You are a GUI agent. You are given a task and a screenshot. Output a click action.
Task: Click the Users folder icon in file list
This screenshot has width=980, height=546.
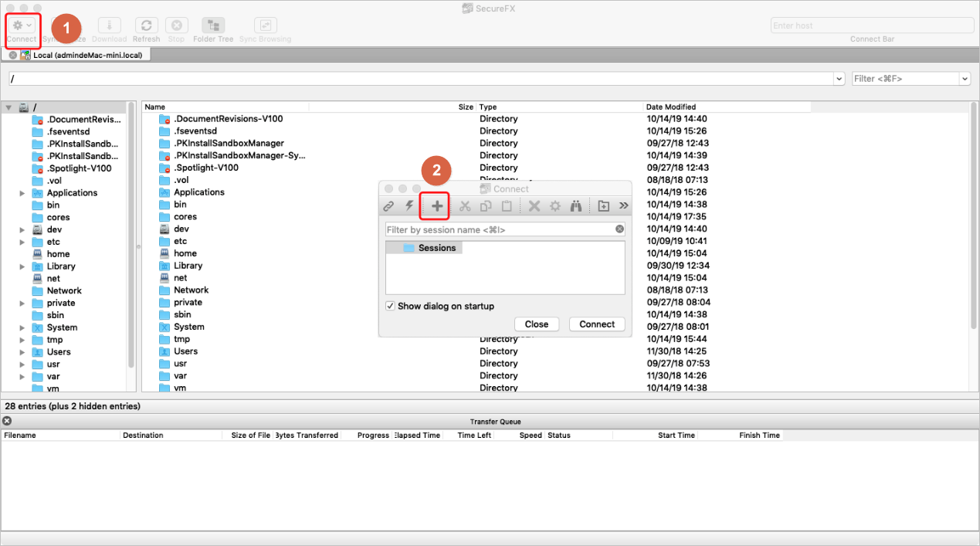click(164, 351)
